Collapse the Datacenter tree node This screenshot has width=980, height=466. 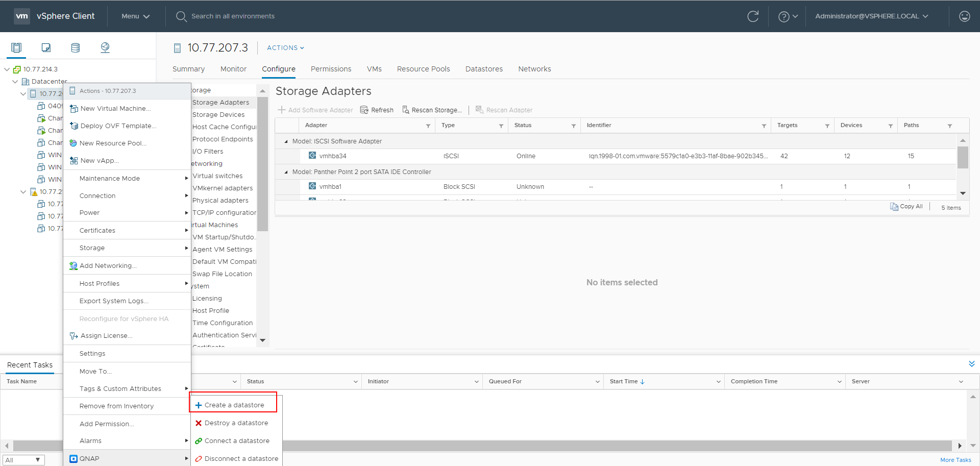[x=15, y=82]
